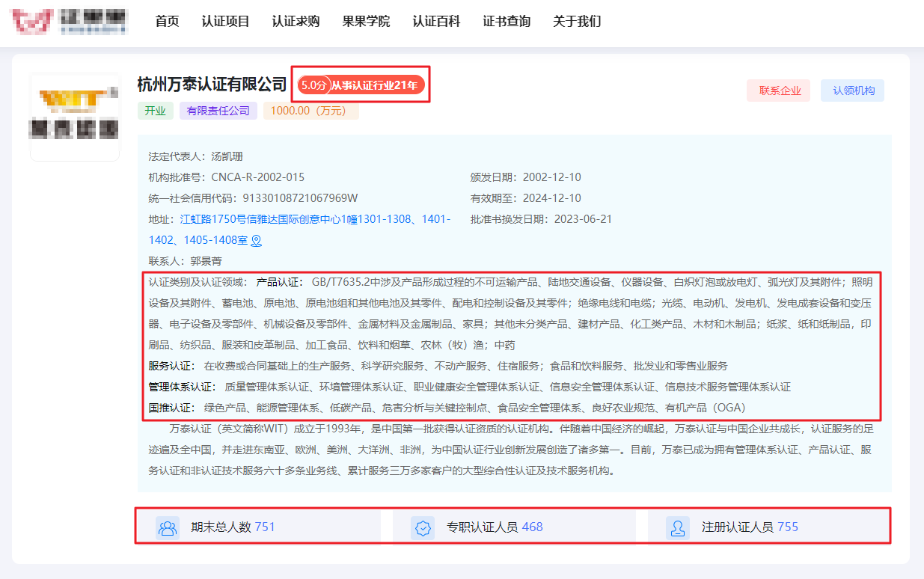Click the map location pin icon
Viewport: 924px width, 579px height.
[256, 241]
